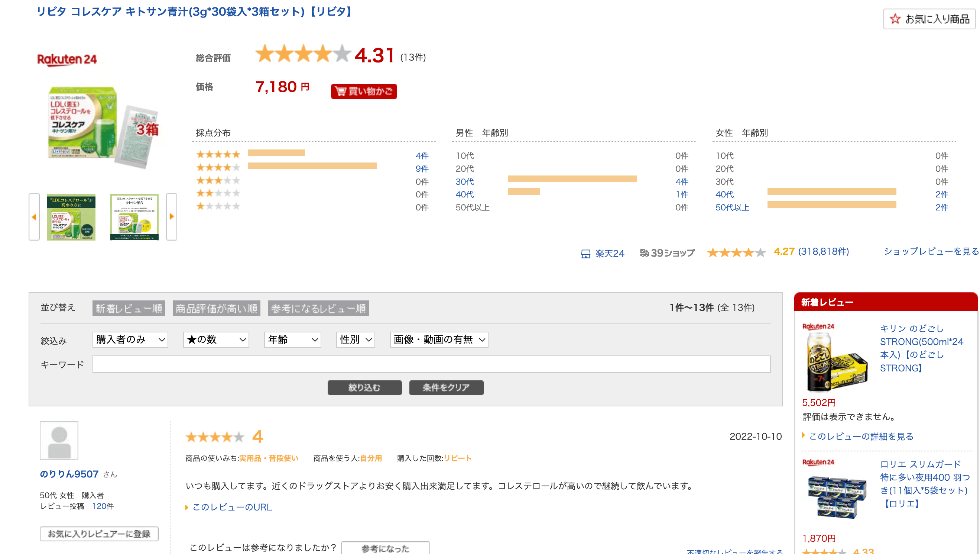The image size is (980, 554).
Task: Click the female 40代 age link
Action: point(724,194)
